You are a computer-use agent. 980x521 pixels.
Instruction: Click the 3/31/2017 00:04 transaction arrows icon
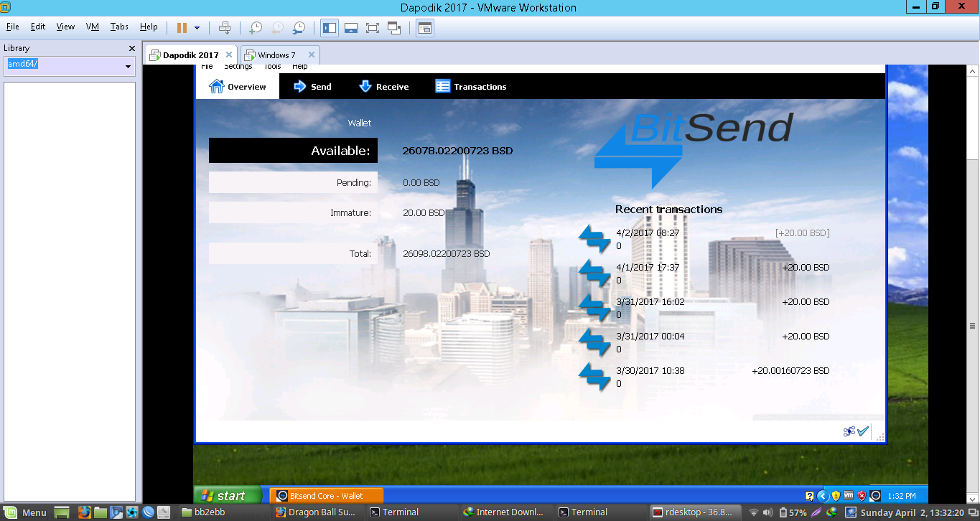pos(594,342)
